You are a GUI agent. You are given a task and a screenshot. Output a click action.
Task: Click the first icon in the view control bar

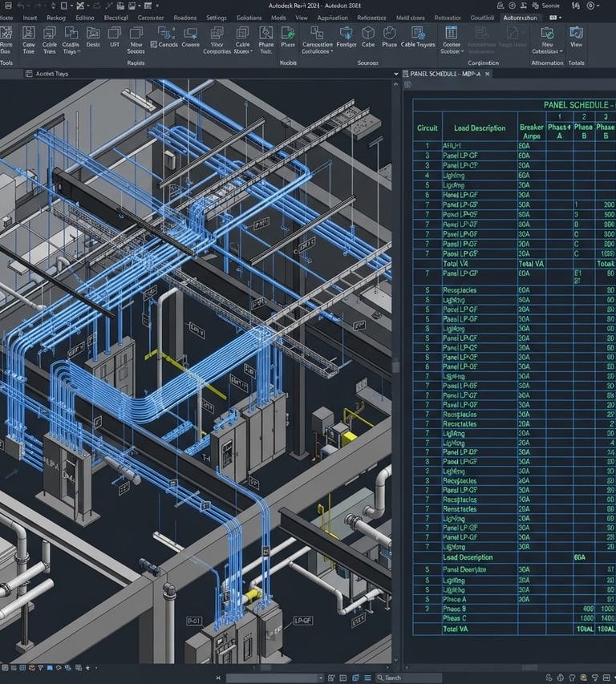4,667
